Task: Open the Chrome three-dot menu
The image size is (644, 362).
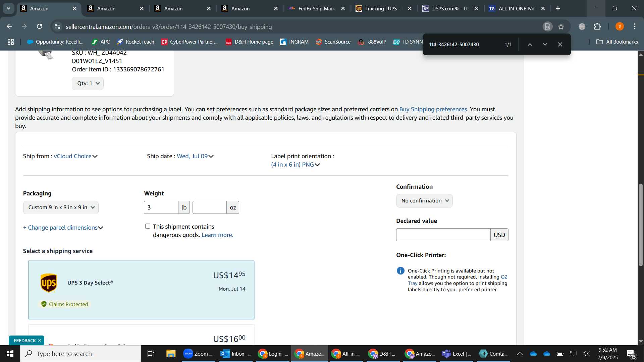Action: click(635, 26)
